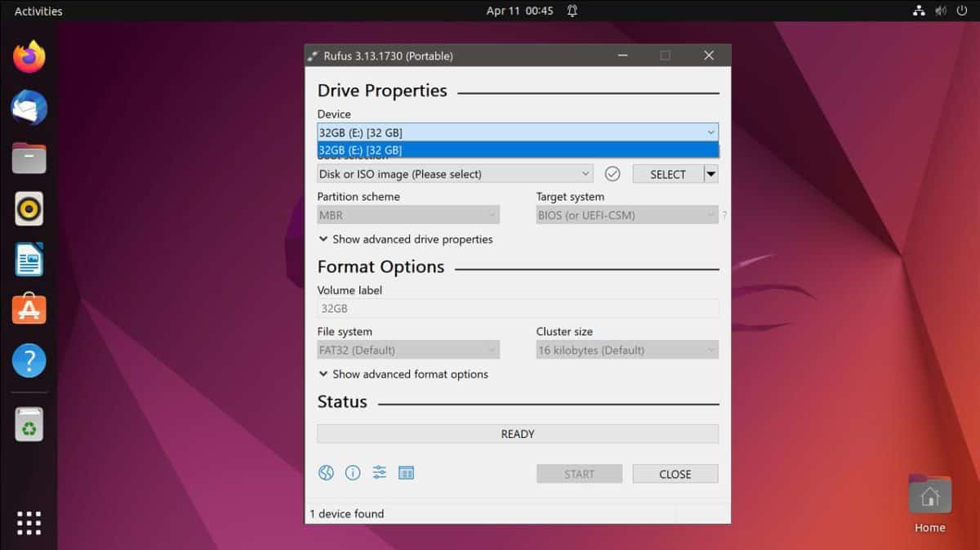Open the language selection globe icon

tap(326, 472)
